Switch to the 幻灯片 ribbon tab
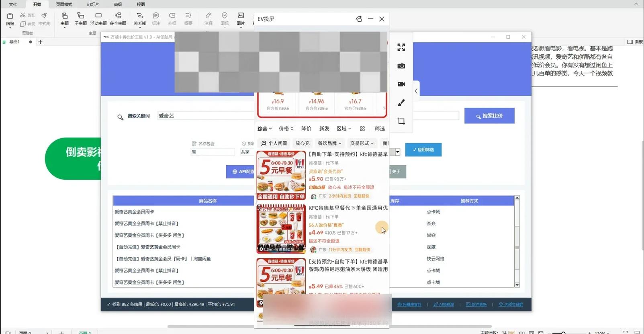644x334 pixels. [x=93, y=4]
